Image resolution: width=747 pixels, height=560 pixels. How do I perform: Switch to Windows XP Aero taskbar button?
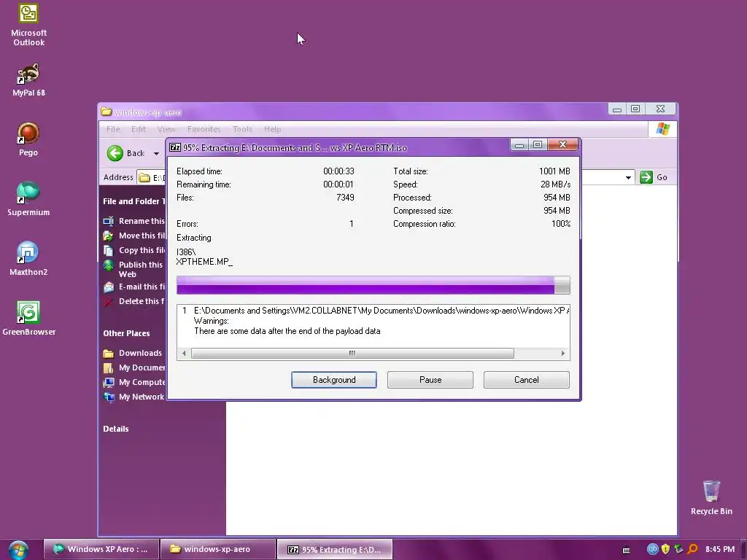click(101, 550)
